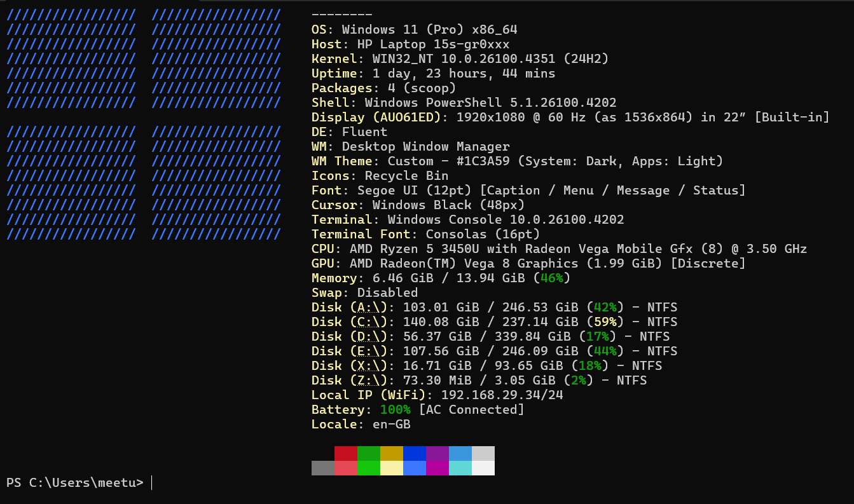Screen dimensions: 854x504
Task: Click the Disk (Z:\) 73.30 MiB line
Action: 479,380
